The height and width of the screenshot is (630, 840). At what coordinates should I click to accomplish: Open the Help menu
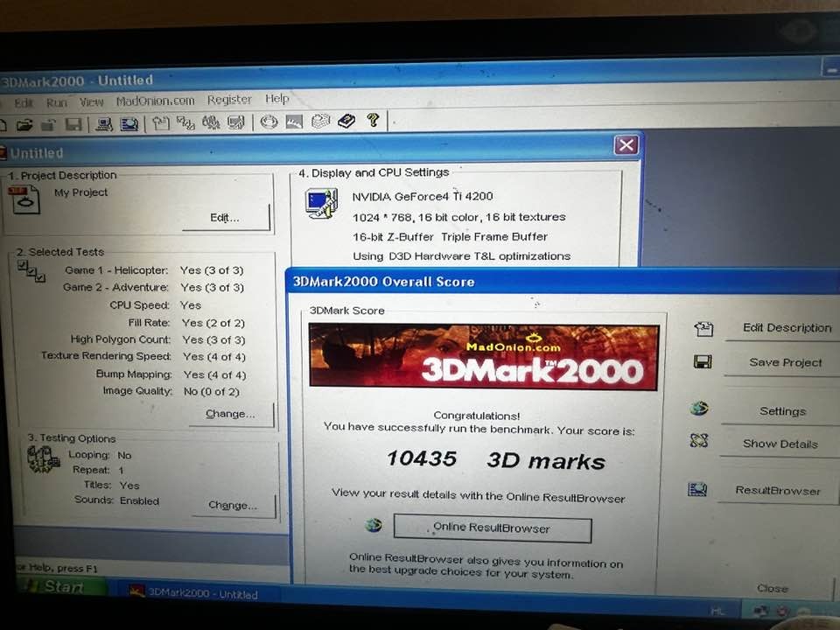tap(277, 99)
